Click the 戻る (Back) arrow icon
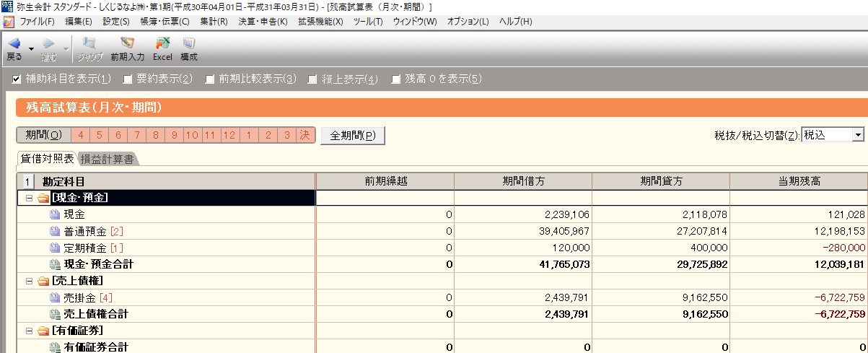Screen dimensions: 868x353 tap(14, 45)
